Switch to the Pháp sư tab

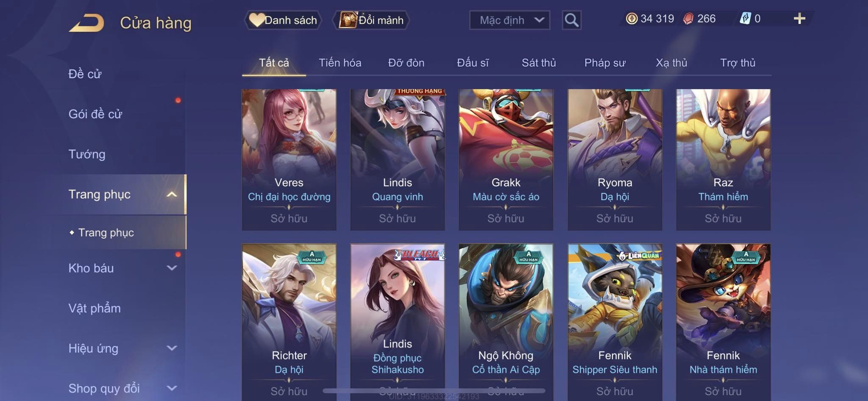[605, 63]
